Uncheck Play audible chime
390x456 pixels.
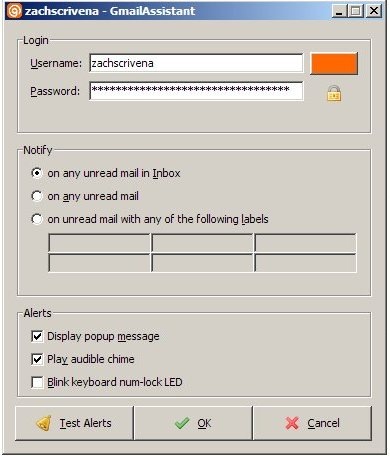37,359
